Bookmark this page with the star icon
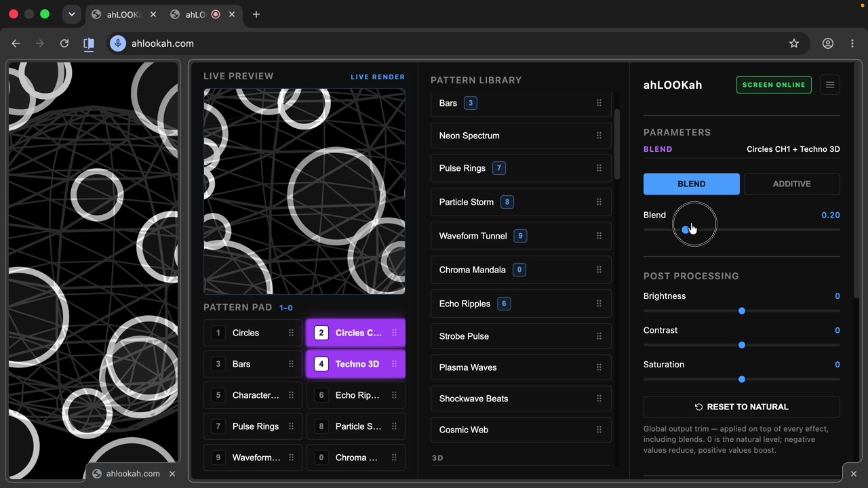Viewport: 868px width, 488px height. (794, 43)
